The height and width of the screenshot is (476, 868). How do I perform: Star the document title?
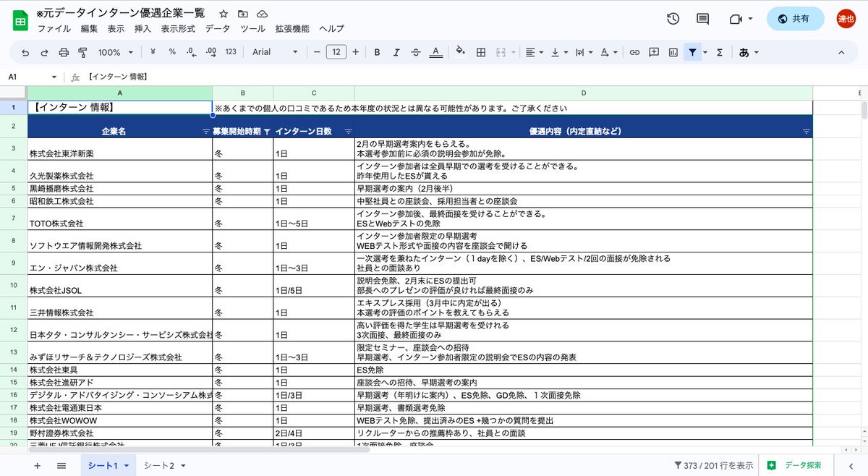point(224,14)
